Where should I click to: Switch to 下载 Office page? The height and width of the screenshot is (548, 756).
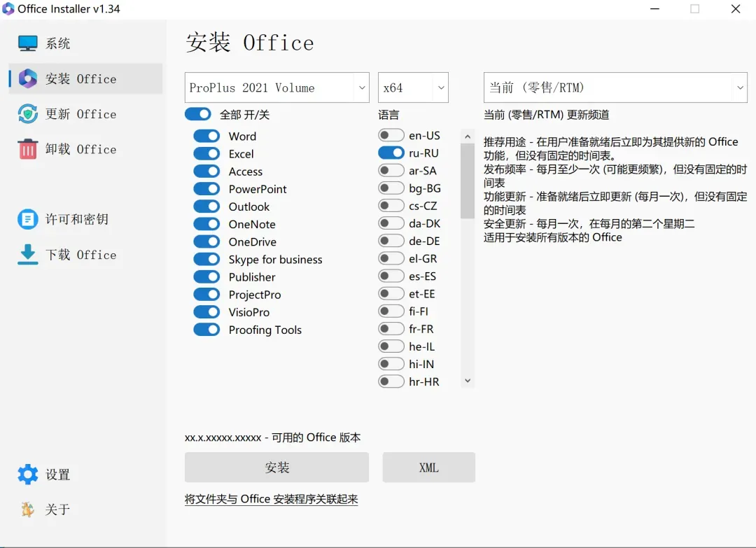click(x=85, y=255)
